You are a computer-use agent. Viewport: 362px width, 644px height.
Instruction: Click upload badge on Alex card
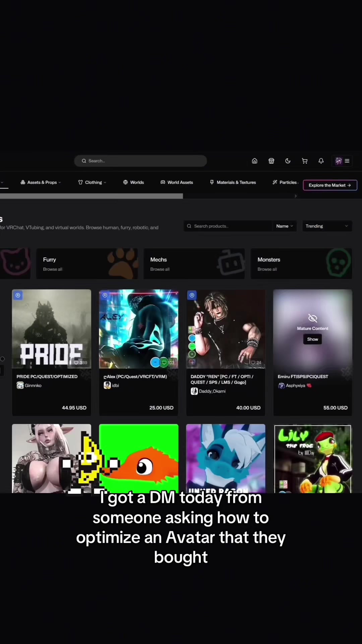(x=105, y=295)
